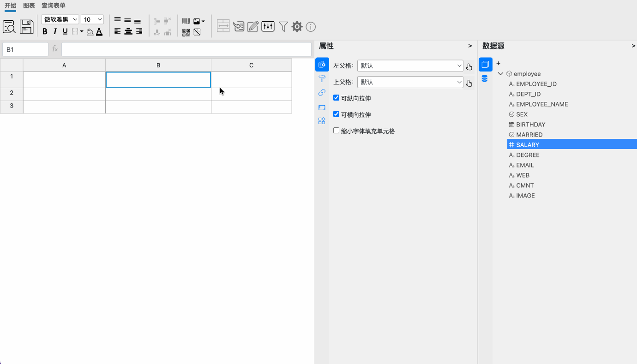Viewport: 637px width, 364px height.
Task: Align text left
Action: [117, 31]
